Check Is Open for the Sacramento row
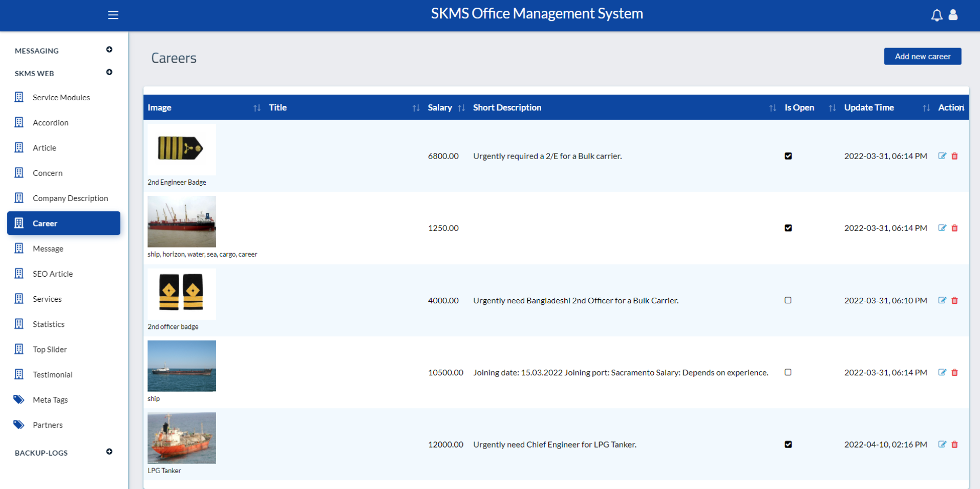The height and width of the screenshot is (489, 980). pos(788,372)
